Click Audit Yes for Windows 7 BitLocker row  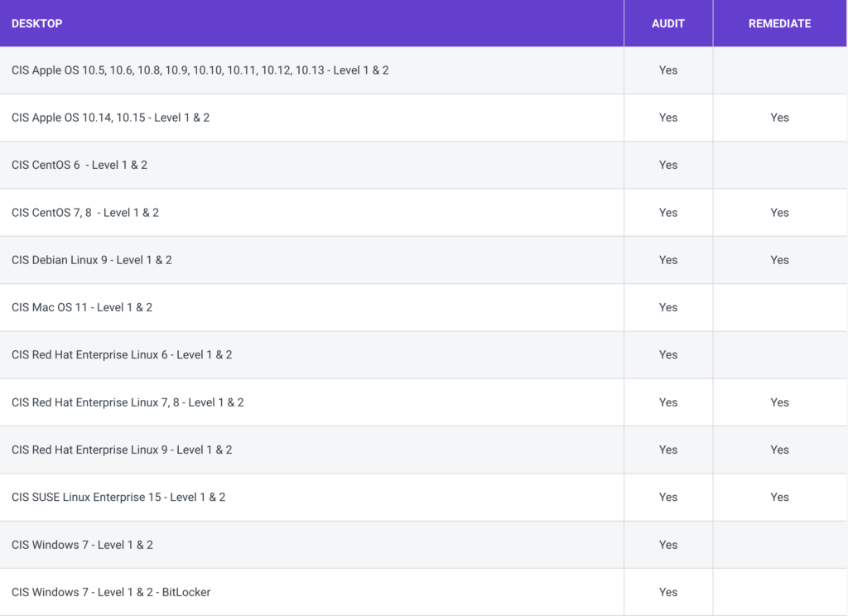point(668,592)
